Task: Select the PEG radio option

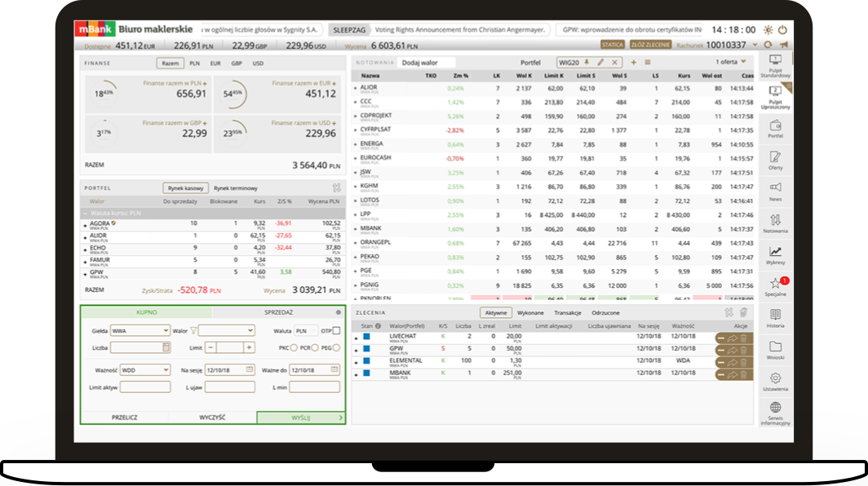Action: tap(336, 347)
